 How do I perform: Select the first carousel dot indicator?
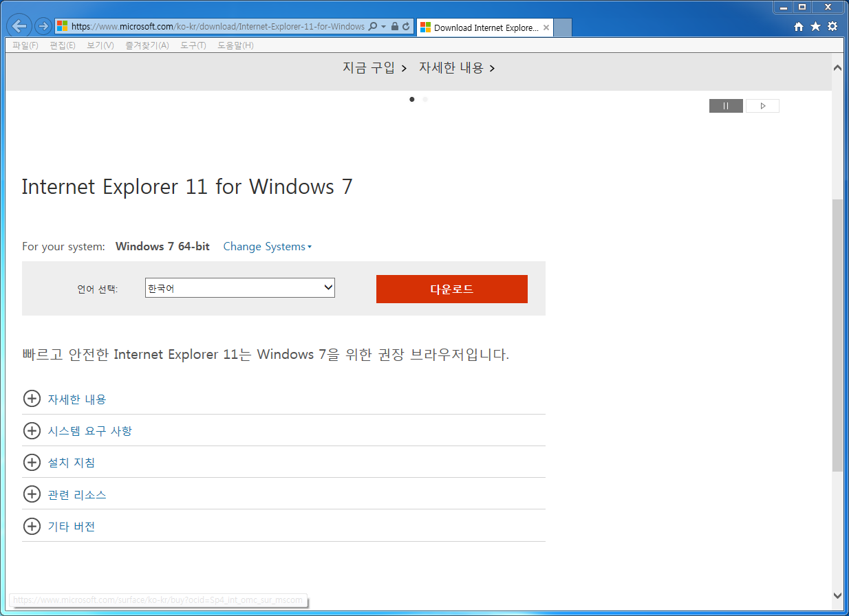coord(412,100)
